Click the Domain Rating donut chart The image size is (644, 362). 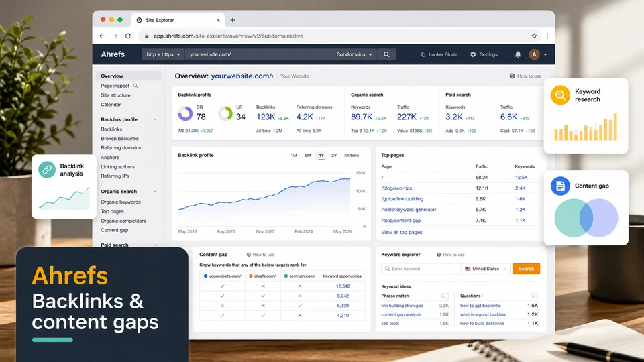click(185, 113)
